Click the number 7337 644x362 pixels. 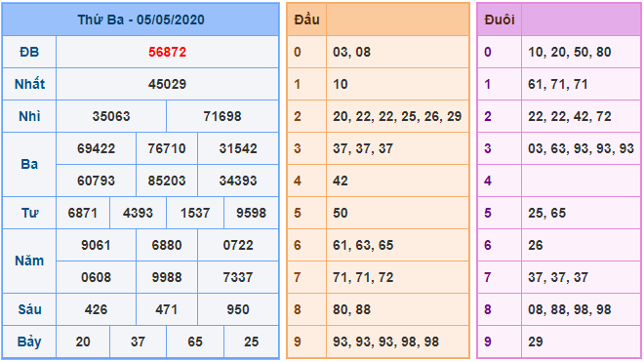click(x=238, y=277)
